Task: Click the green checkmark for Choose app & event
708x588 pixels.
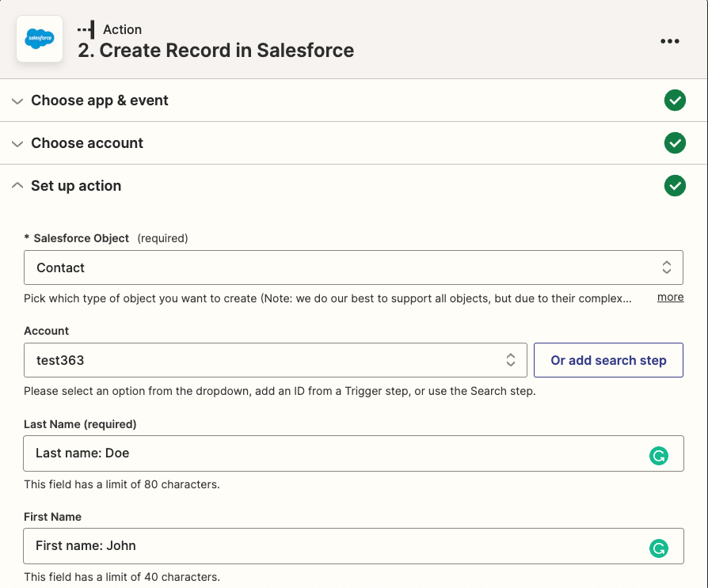Action: pos(675,101)
